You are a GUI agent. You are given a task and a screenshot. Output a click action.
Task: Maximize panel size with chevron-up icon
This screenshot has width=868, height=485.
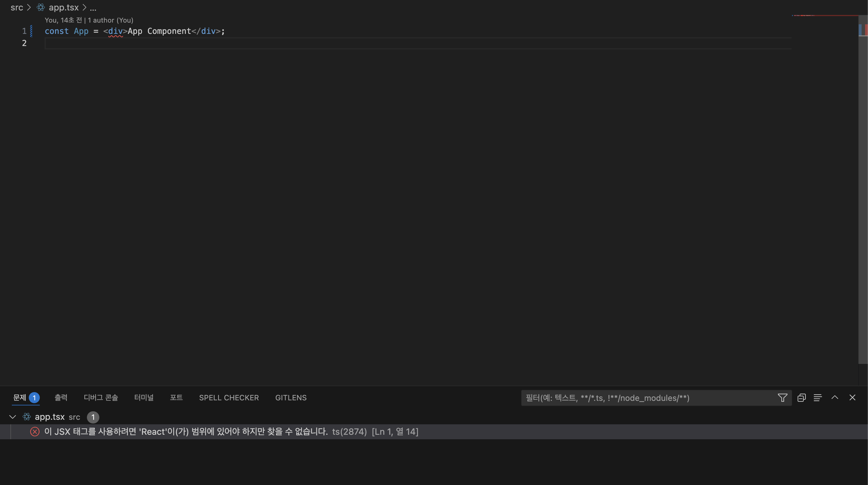[835, 397]
